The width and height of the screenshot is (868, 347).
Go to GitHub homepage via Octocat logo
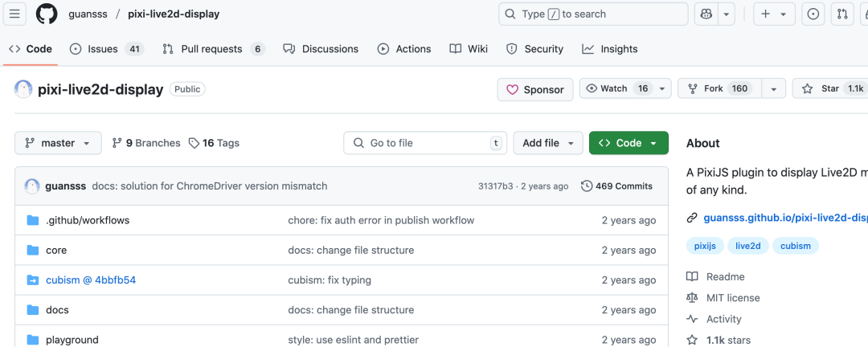pyautogui.click(x=47, y=14)
